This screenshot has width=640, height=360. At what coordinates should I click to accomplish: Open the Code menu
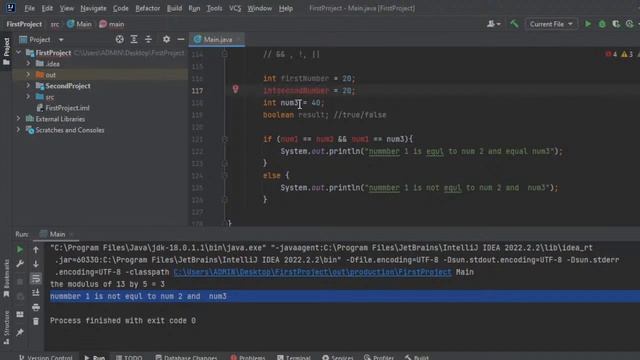click(x=120, y=8)
